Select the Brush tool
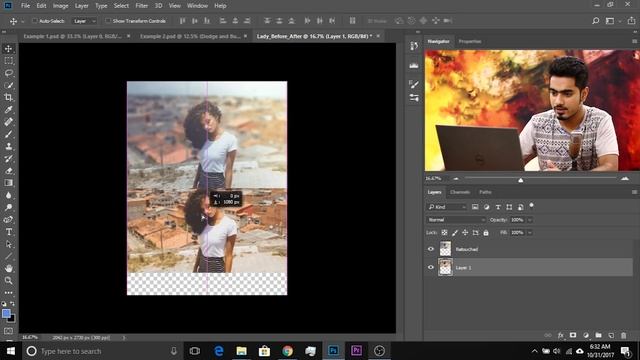Screen dimensions: 640x360 point(9,134)
